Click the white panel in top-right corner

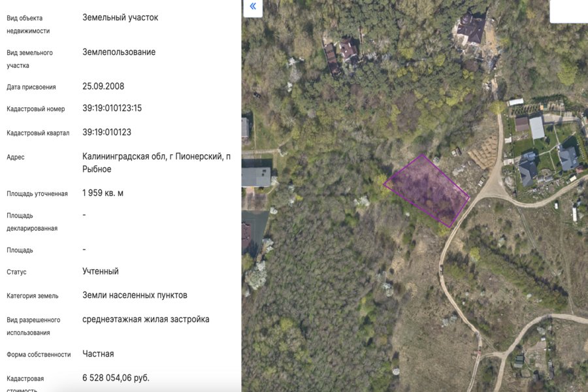568,11
